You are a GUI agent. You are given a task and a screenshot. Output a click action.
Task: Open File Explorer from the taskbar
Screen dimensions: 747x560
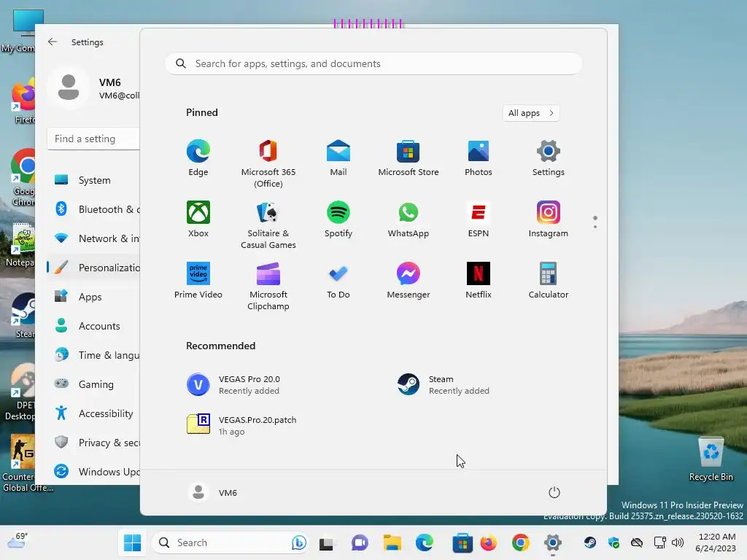(392, 542)
